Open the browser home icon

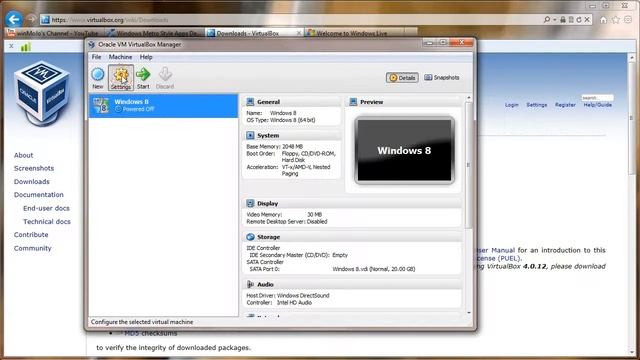tap(603, 20)
